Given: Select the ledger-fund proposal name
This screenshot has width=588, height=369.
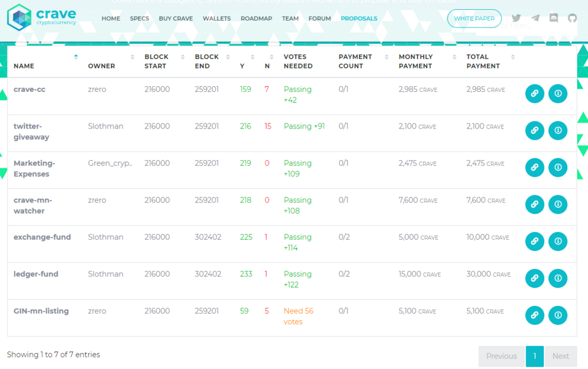Looking at the screenshot, I should [x=36, y=274].
